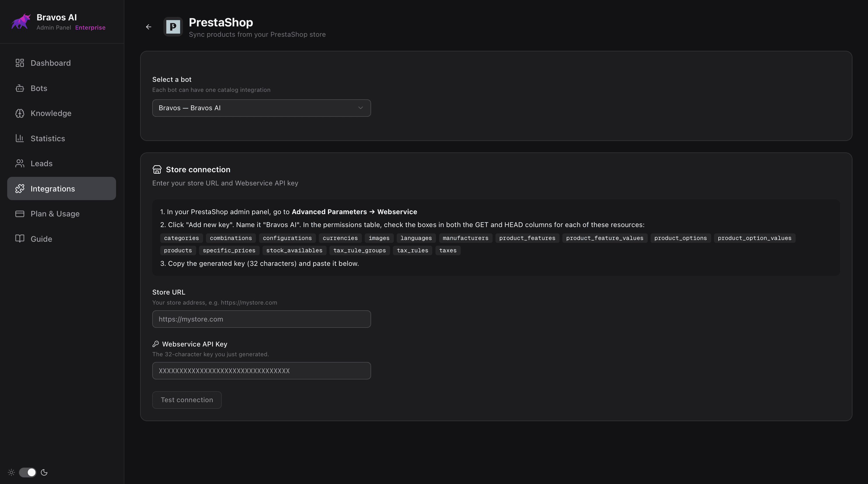868x484 pixels.
Task: Open the bot selection dropdown
Action: point(261,108)
